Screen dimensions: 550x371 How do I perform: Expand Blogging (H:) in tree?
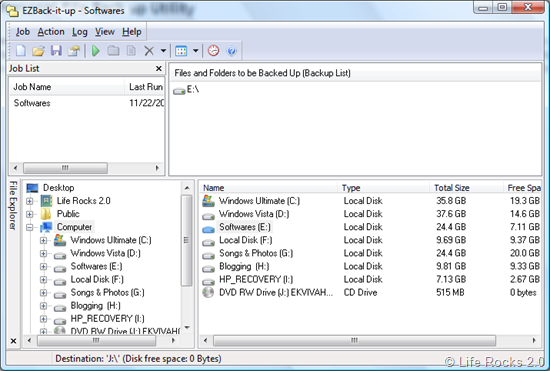pos(43,306)
